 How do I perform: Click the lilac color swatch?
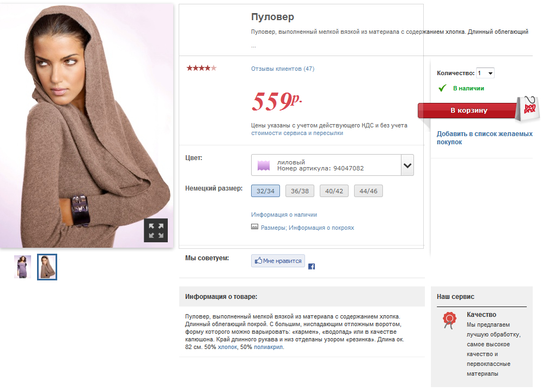click(264, 166)
